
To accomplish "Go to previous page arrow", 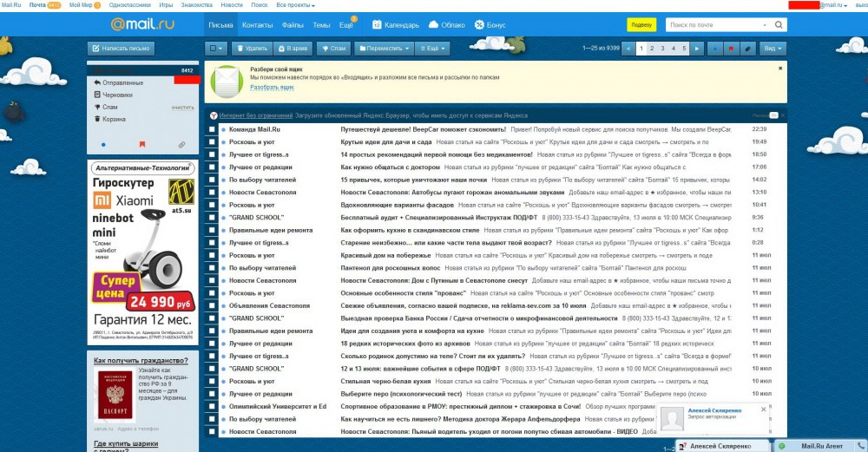I will click(x=628, y=49).
